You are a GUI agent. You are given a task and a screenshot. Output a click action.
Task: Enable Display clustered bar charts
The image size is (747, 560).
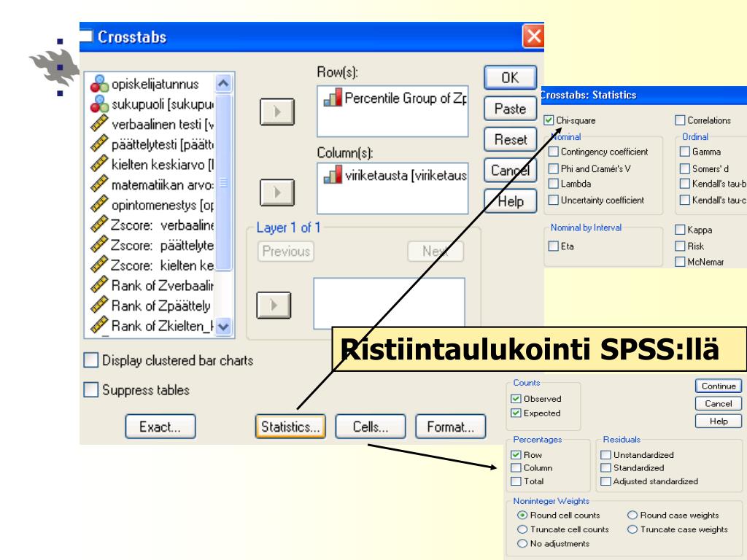click(90, 360)
